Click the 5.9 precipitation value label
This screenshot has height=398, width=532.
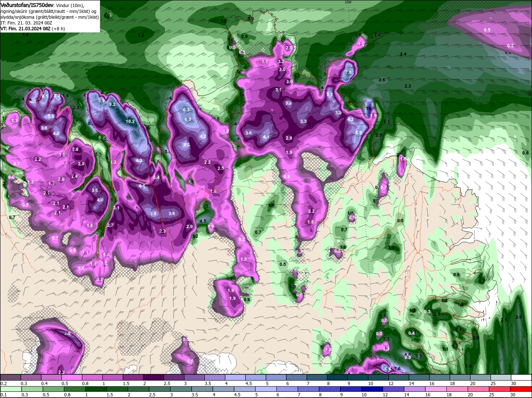click(x=358, y=133)
